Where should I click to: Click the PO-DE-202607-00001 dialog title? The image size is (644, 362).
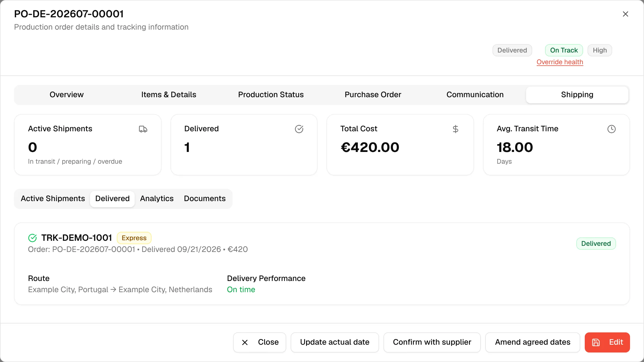69,14
